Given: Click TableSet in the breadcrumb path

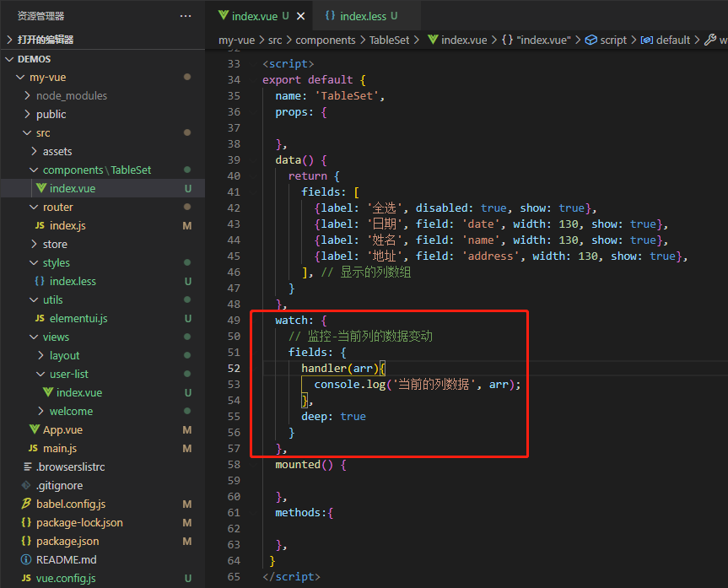Looking at the screenshot, I should tap(389, 40).
